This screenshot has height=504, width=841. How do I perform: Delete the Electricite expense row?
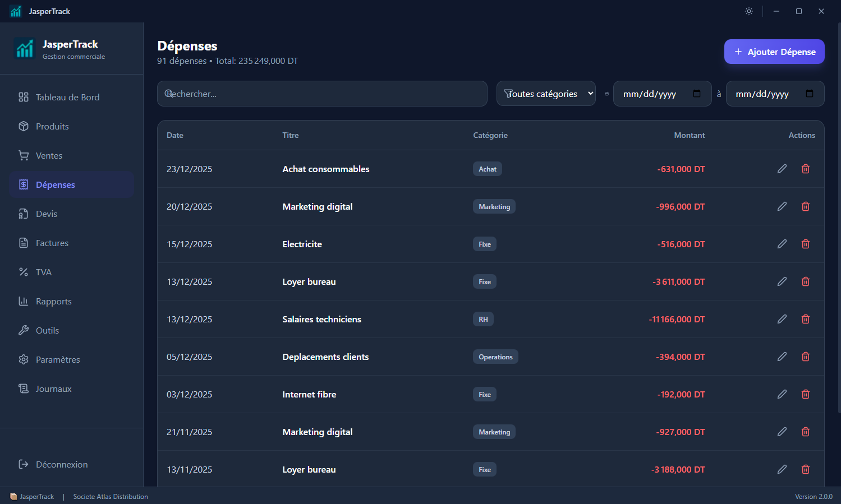[805, 244]
